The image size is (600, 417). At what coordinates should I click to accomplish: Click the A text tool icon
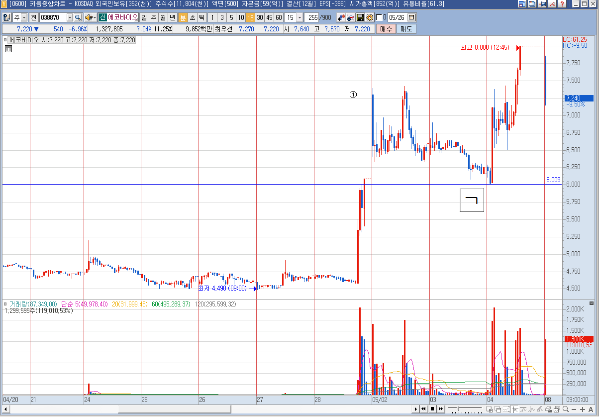[x=590, y=409]
